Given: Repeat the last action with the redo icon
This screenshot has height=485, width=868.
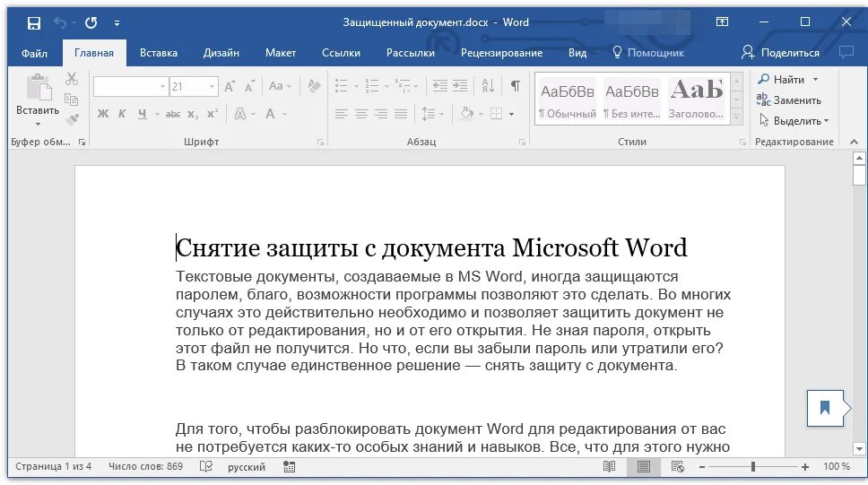Looking at the screenshot, I should pos(91,22).
